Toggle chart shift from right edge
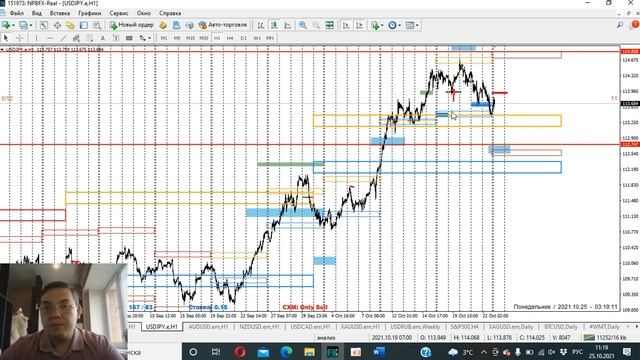Image resolution: width=640 pixels, height=360 pixels. point(360,25)
